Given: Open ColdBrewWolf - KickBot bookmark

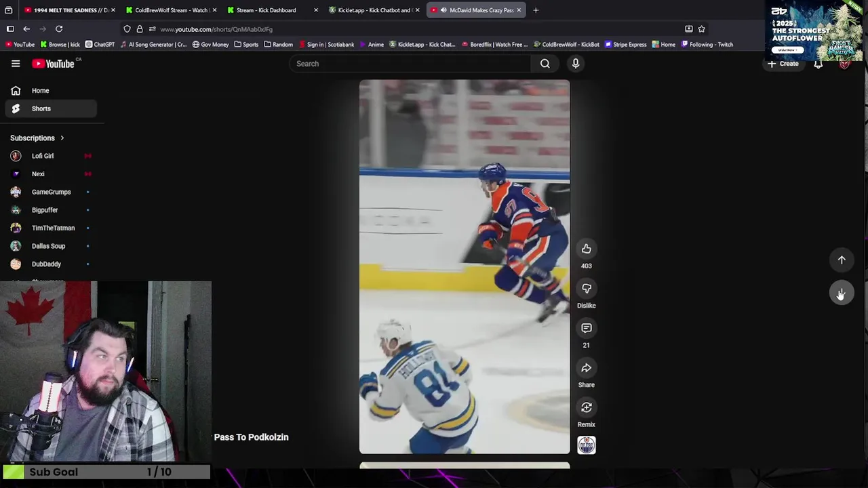Looking at the screenshot, I should [x=566, y=45].
